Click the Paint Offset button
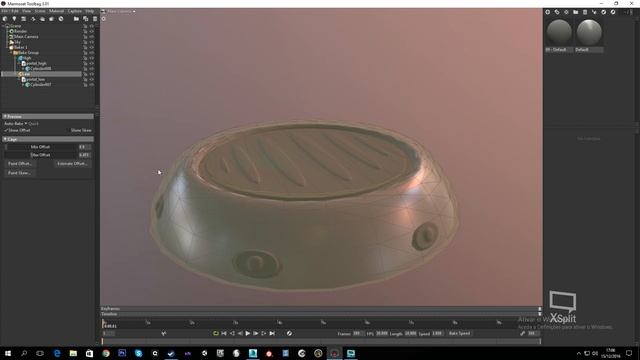This screenshot has width=640, height=360. pyautogui.click(x=20, y=164)
